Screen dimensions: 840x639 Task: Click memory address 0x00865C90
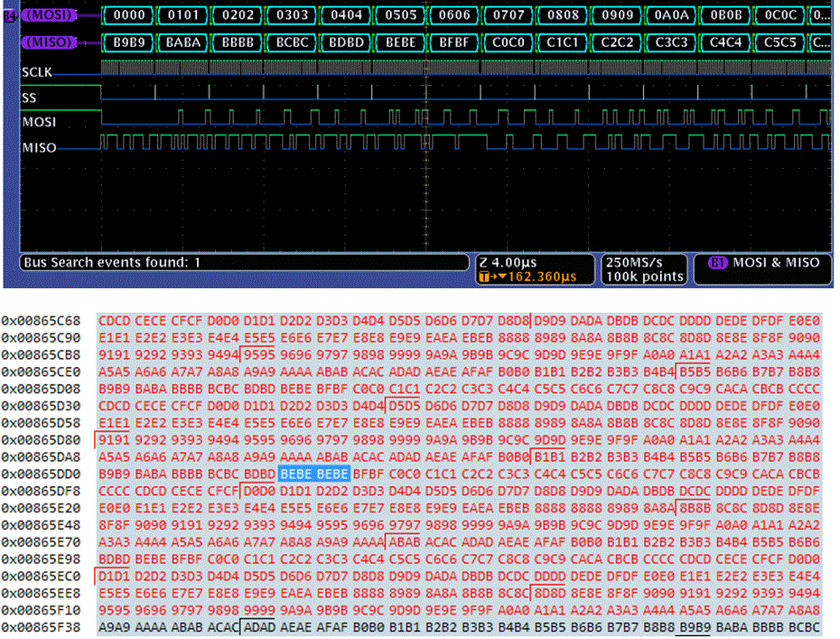(41, 338)
